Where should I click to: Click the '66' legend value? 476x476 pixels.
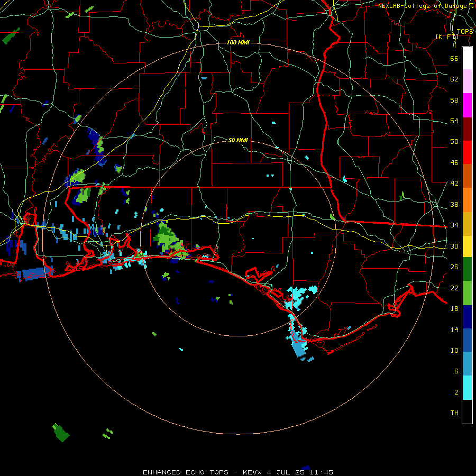[454, 58]
